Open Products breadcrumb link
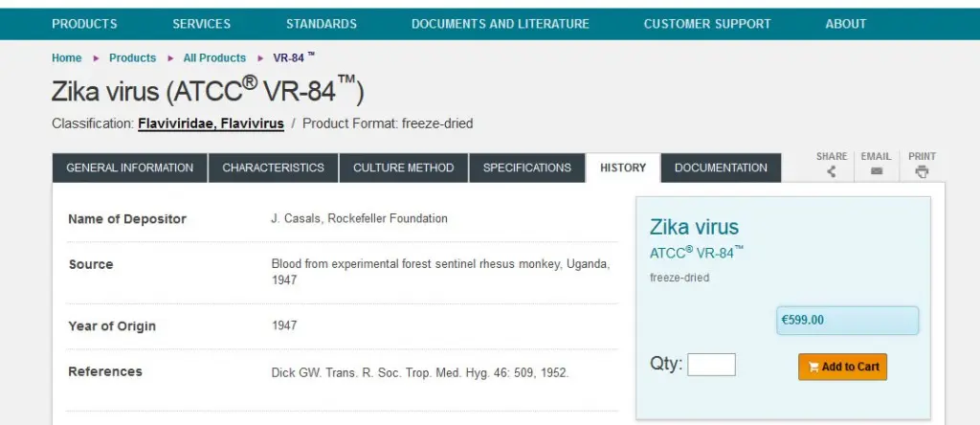The image size is (980, 425). coord(132,57)
